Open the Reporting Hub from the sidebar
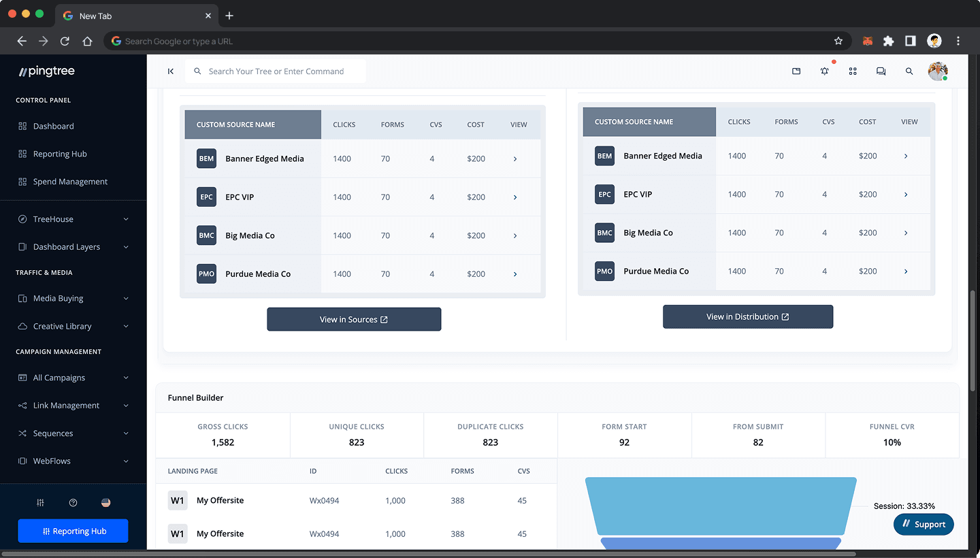The width and height of the screenshot is (980, 558). tap(61, 154)
